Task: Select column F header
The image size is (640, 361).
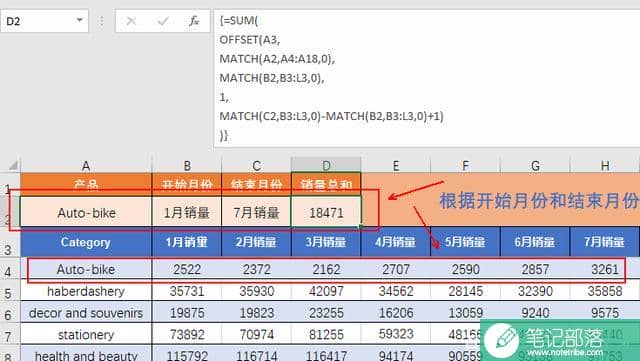Action: (465, 165)
